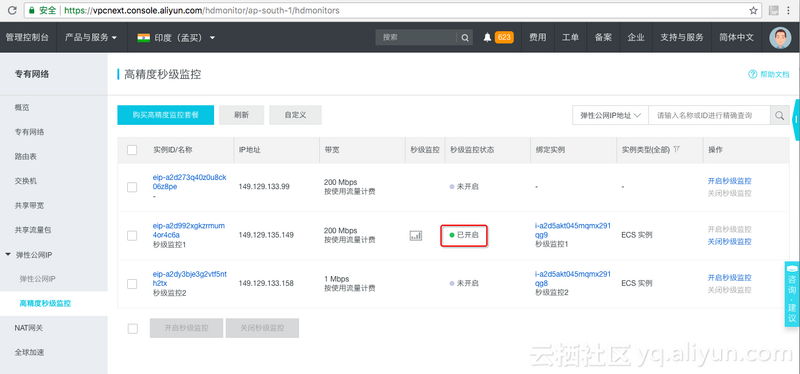The width and height of the screenshot is (800, 374).
Task: Go to NAT网关 in sidebar
Action: tap(29, 328)
